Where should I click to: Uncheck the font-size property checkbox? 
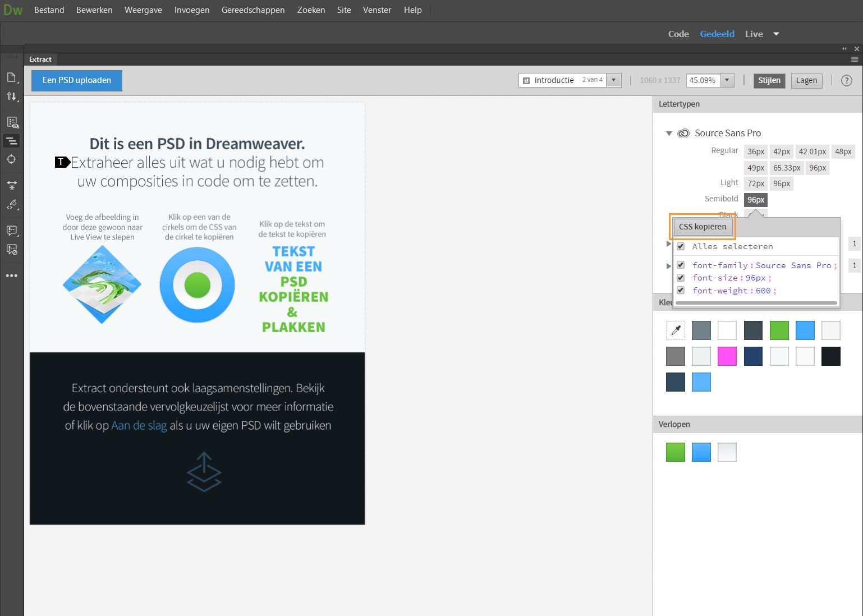(x=681, y=278)
